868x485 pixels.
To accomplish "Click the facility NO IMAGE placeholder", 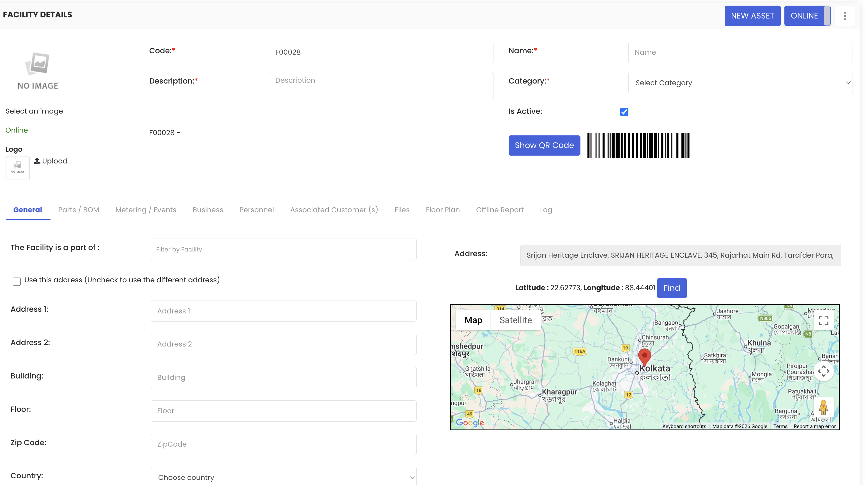I will [x=38, y=71].
